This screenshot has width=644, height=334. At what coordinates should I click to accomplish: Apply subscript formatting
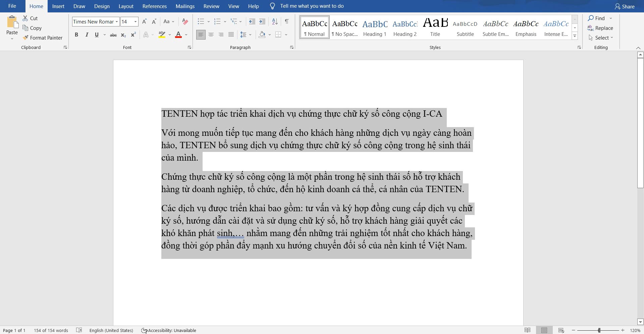(x=123, y=35)
